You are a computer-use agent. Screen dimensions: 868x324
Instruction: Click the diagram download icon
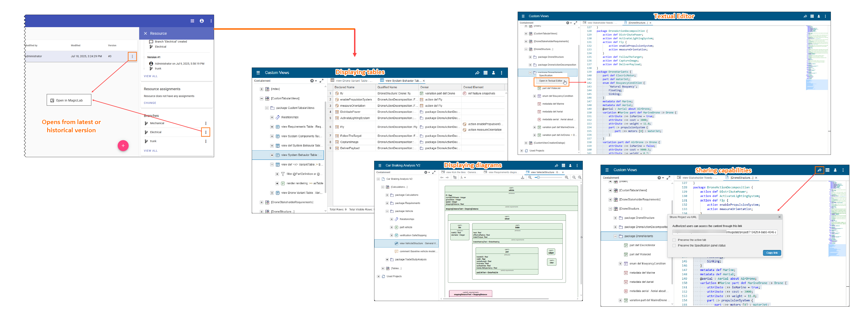522,177
